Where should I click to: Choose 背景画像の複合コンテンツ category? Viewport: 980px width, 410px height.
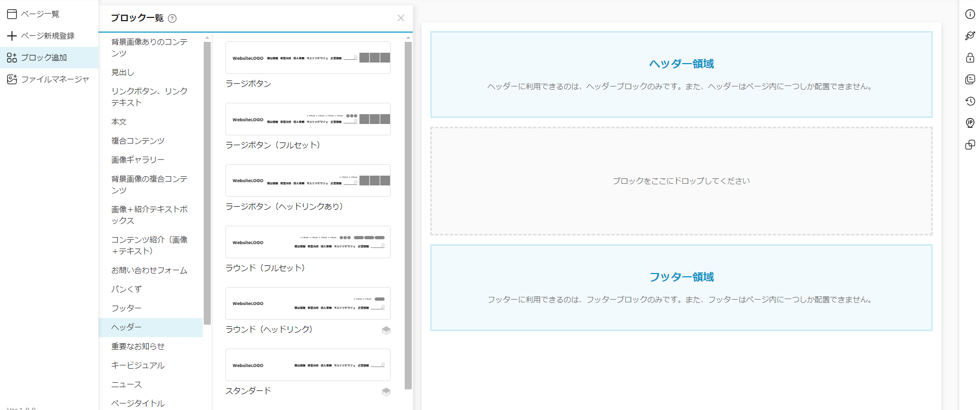pyautogui.click(x=150, y=184)
